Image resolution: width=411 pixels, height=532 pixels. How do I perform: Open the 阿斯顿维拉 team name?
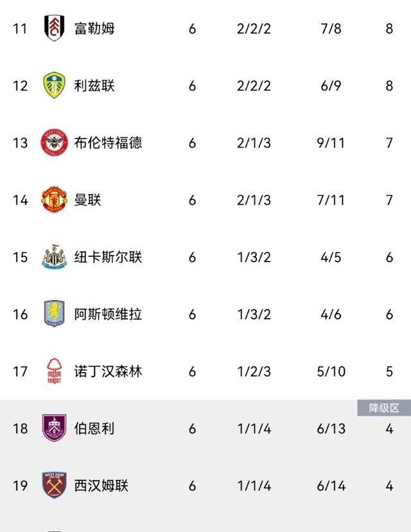coord(108,314)
